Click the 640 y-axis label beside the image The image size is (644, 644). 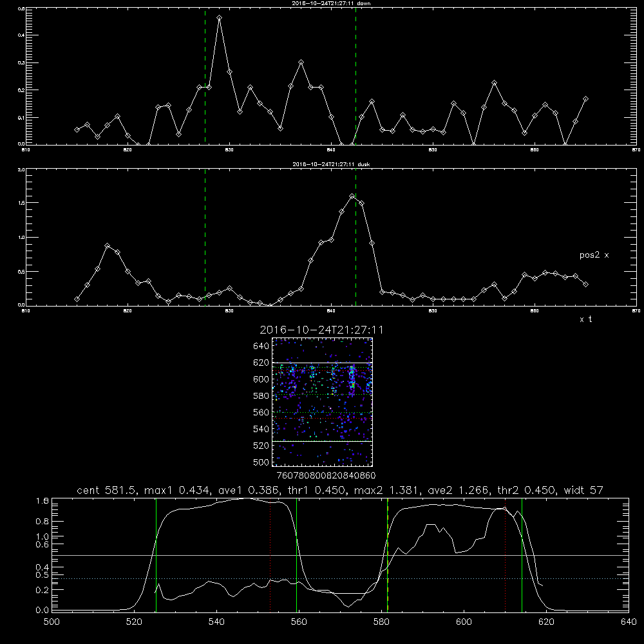pyautogui.click(x=261, y=346)
